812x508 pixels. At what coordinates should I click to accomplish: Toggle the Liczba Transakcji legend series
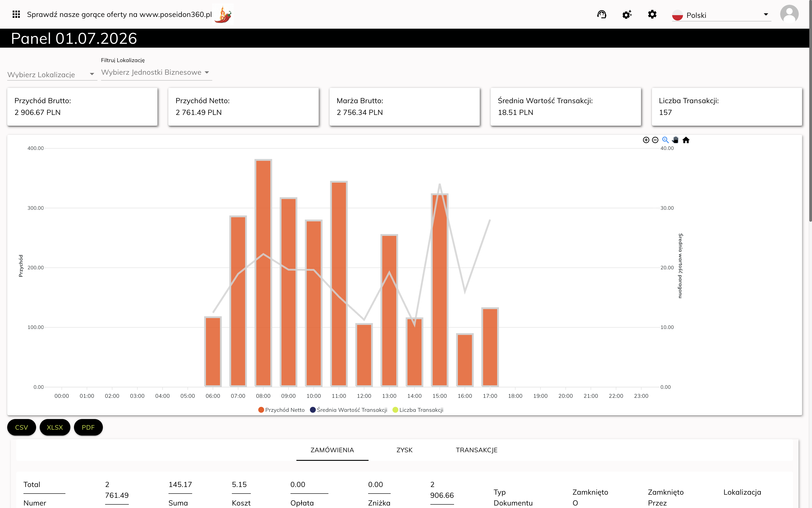pos(418,410)
